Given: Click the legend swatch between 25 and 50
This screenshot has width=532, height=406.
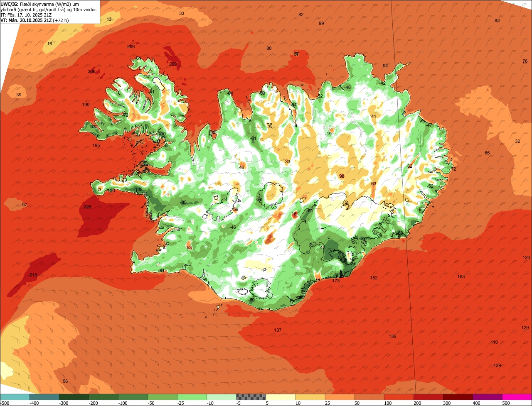Looking at the screenshot, I should [x=340, y=397].
